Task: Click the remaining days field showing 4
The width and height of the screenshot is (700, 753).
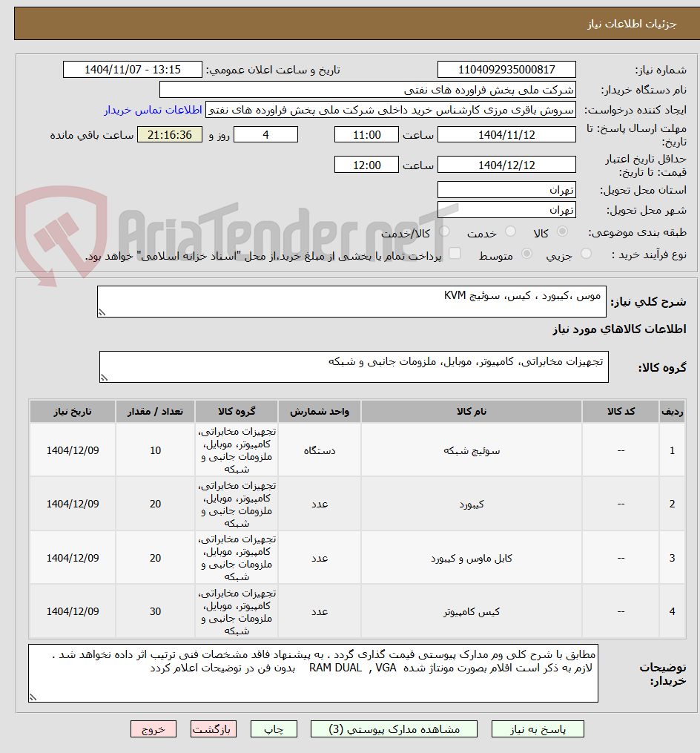Action: (x=265, y=134)
